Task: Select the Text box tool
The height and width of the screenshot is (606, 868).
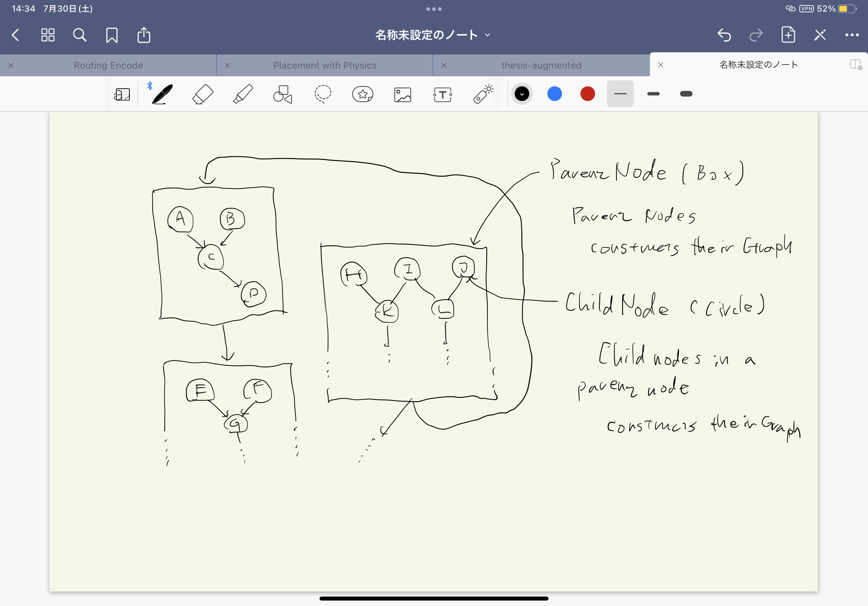Action: (x=442, y=94)
